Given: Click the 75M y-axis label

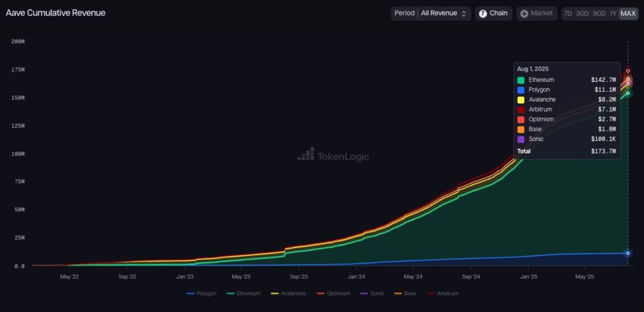Looking at the screenshot, I should (19, 182).
